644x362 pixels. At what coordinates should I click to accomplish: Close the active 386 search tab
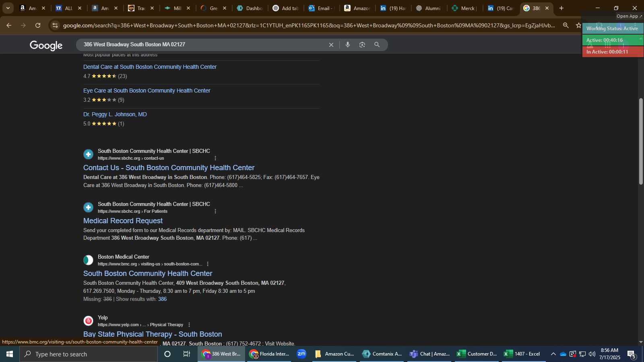547,8
